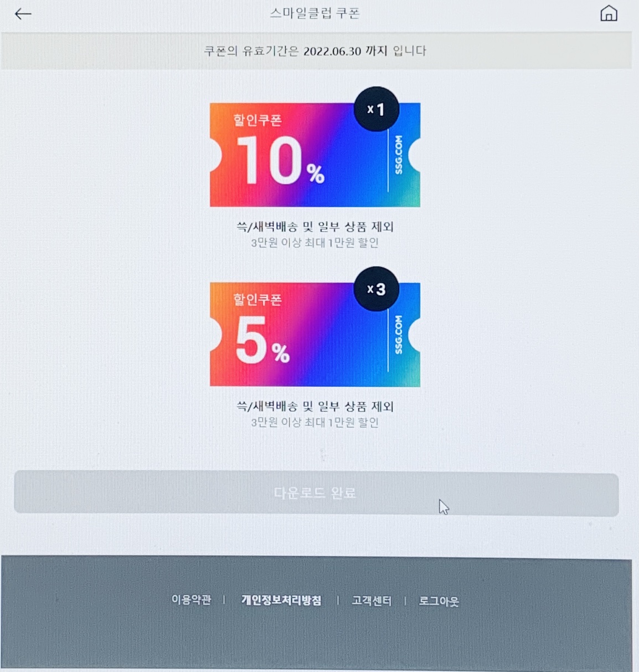
Task: Click the 다운로드 완료 button
Action: tap(316, 493)
